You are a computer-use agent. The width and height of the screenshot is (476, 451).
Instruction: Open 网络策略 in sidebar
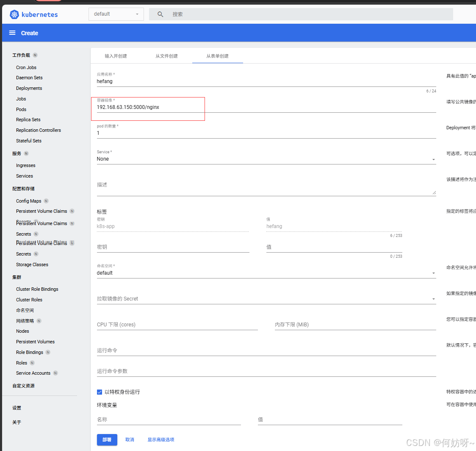[25, 321]
